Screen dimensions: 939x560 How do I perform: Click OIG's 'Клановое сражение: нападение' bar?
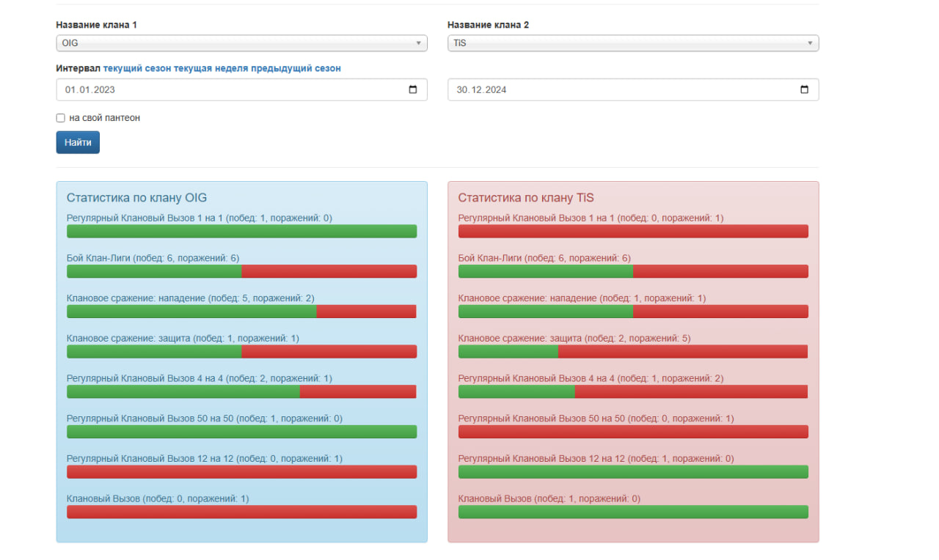click(241, 312)
